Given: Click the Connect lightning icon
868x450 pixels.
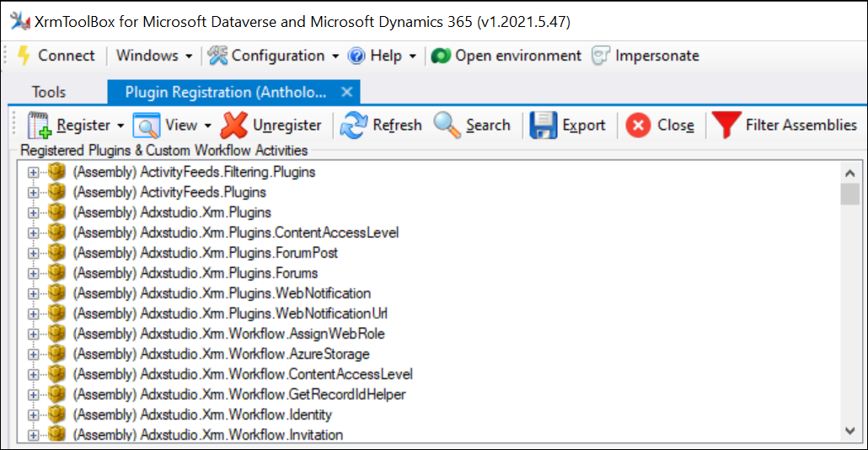Looking at the screenshot, I should [24, 56].
